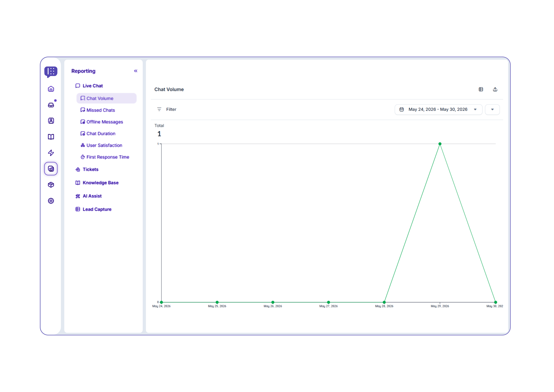The image size is (554, 392).
Task: Click the filter lines icon
Action: [159, 109]
